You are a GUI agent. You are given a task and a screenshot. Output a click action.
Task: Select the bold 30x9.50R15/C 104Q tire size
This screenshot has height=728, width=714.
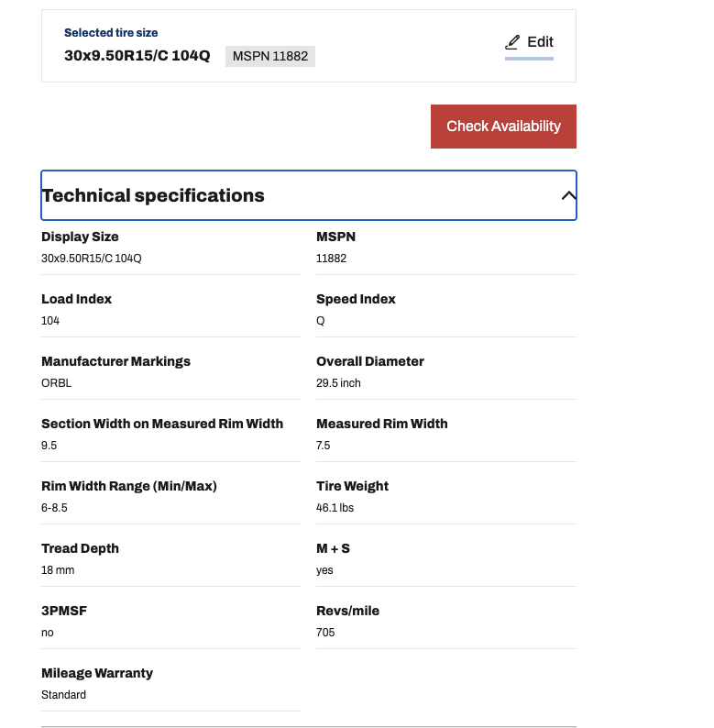[137, 56]
